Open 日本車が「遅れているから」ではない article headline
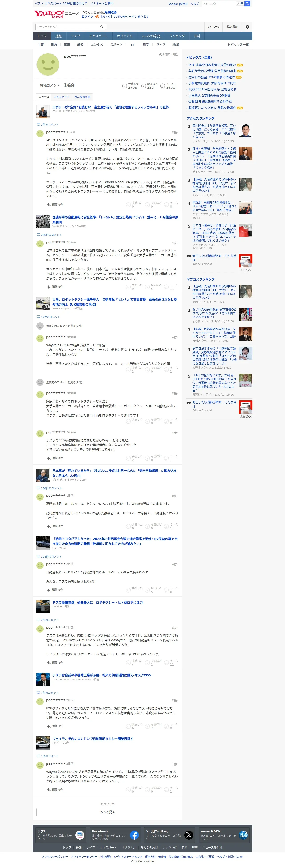 click(x=114, y=473)
